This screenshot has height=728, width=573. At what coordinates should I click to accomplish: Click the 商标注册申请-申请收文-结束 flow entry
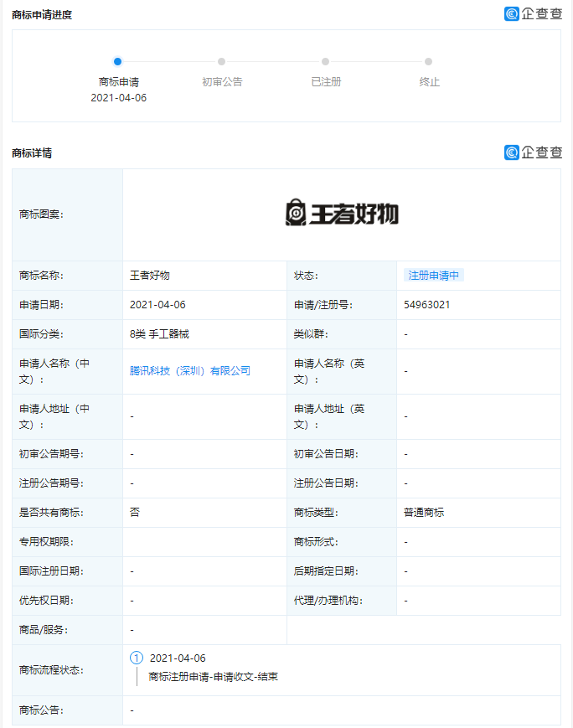213,676
